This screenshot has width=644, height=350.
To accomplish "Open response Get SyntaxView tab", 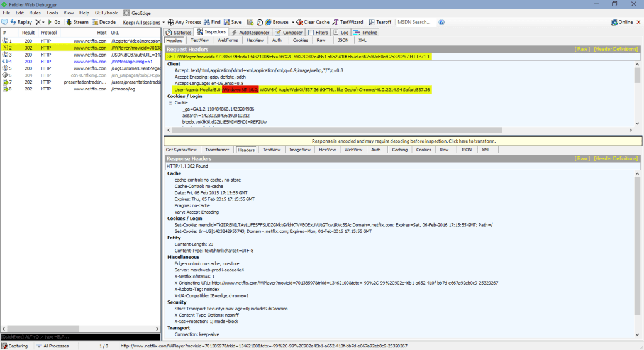I will click(x=181, y=150).
